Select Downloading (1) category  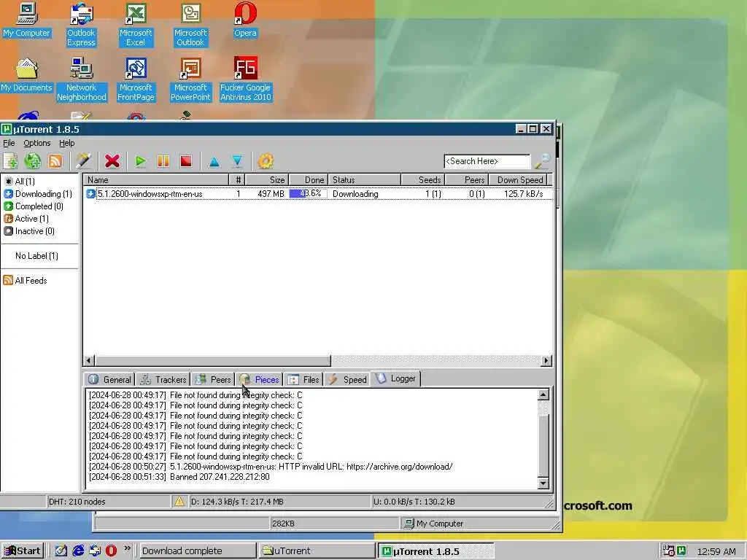click(x=38, y=194)
